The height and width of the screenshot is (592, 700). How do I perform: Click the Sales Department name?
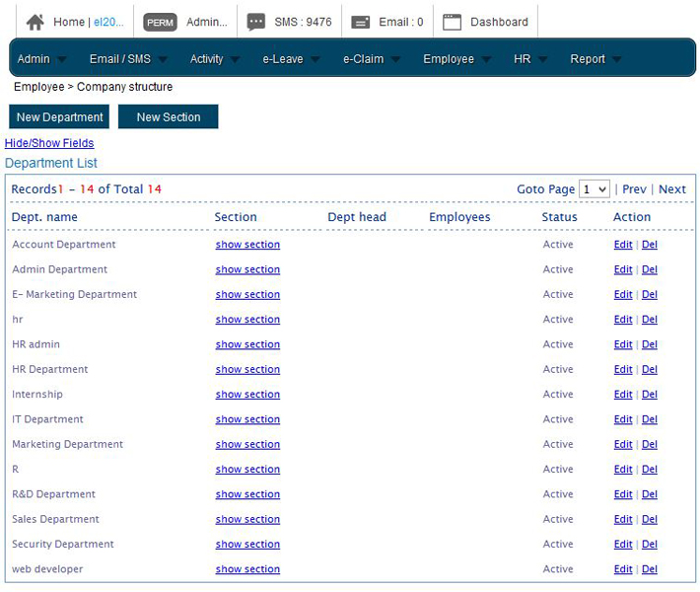coord(55,519)
